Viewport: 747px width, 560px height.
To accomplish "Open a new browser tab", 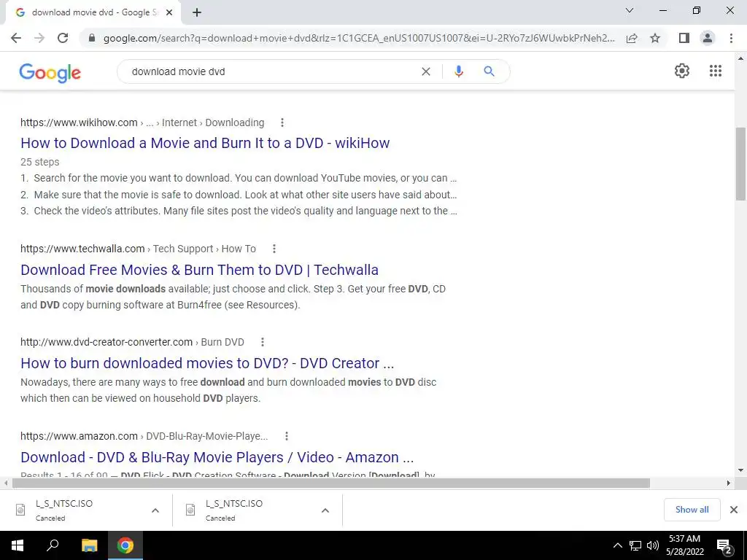I will click(x=197, y=12).
